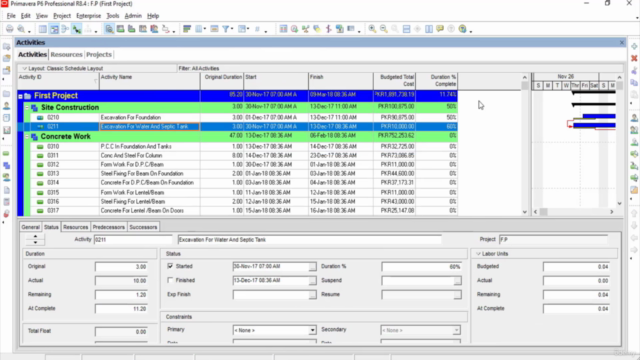640x360 pixels.
Task: Click the Print toolbar icon
Action: (x=9, y=29)
